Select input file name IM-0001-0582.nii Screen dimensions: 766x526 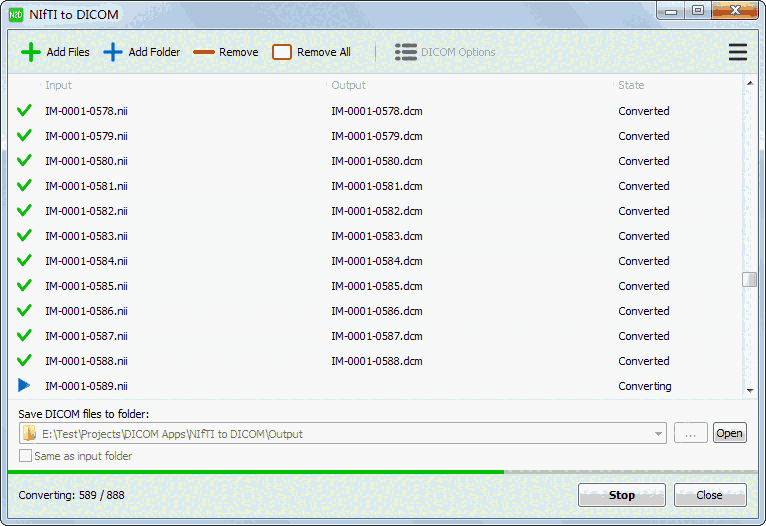86,211
